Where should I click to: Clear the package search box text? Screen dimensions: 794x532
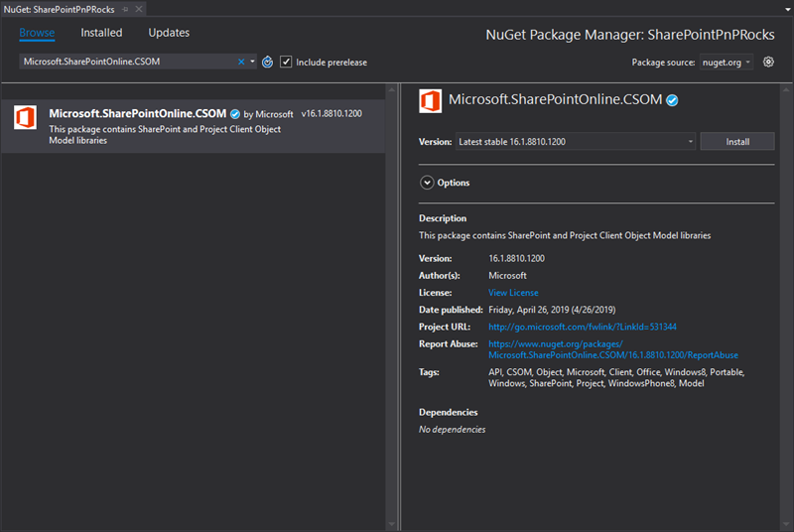[x=241, y=62]
